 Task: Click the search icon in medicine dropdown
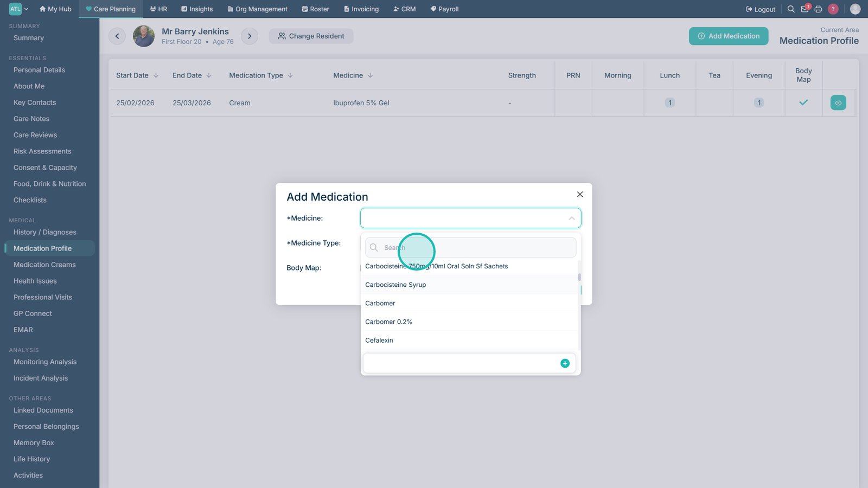click(374, 247)
